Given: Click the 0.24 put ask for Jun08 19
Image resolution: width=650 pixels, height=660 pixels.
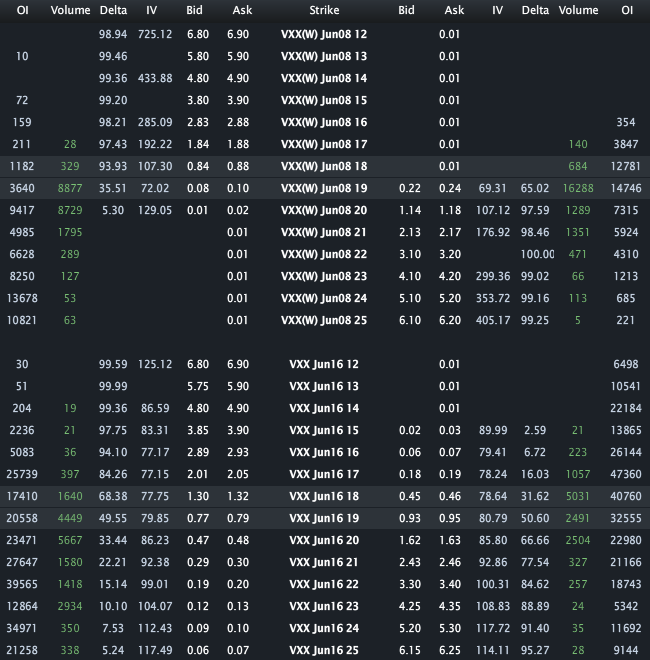Looking at the screenshot, I should [450, 188].
